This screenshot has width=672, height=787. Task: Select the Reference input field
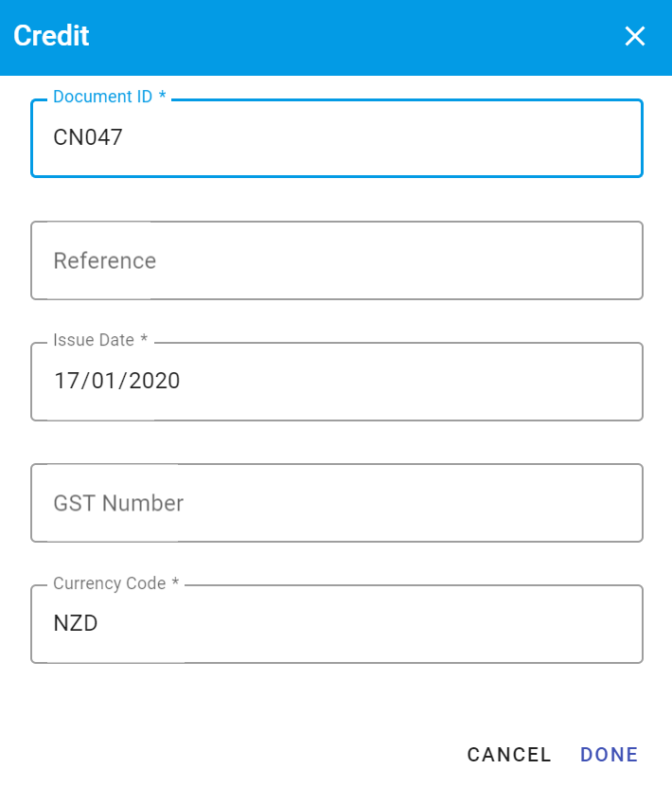click(x=336, y=260)
